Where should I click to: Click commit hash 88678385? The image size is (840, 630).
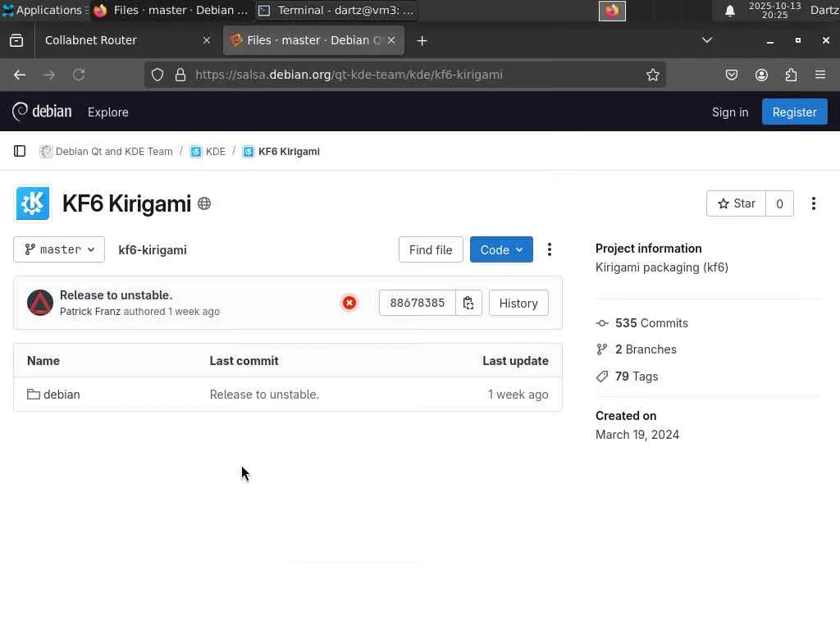click(x=418, y=303)
